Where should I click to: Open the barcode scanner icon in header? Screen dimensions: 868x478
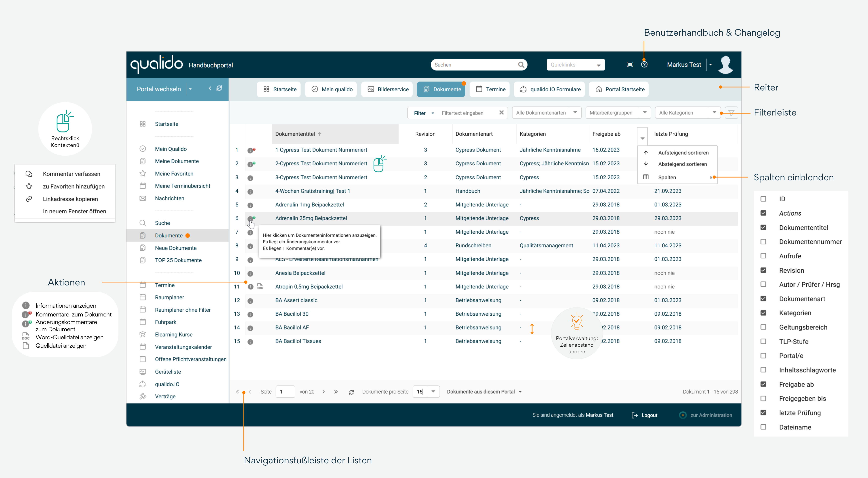[x=629, y=65]
